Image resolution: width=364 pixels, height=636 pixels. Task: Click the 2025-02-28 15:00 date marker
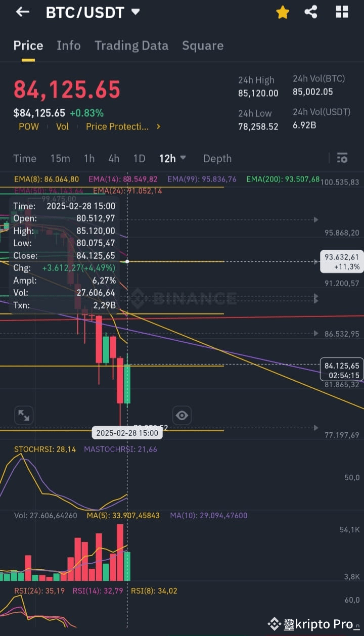point(127,433)
